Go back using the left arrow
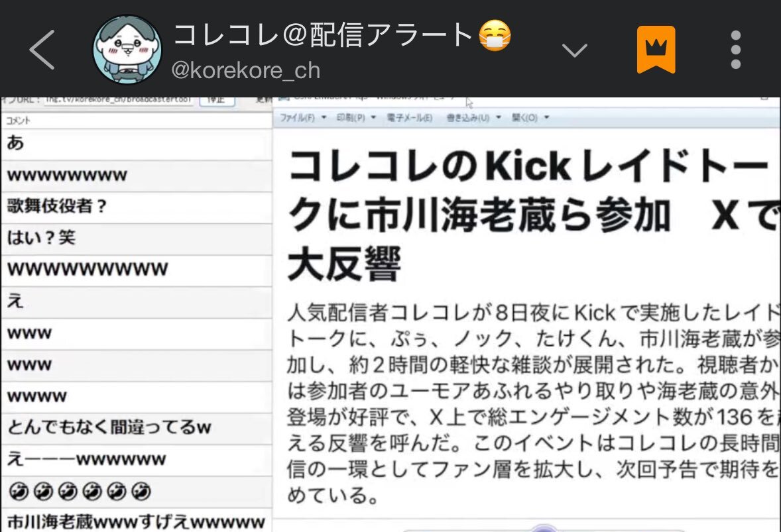The width and height of the screenshot is (781, 532). [42, 49]
